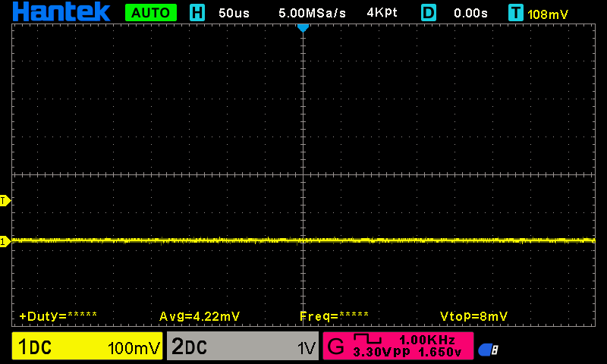
Task: Toggle channel 2 DC 1V box
Action: 242,347
